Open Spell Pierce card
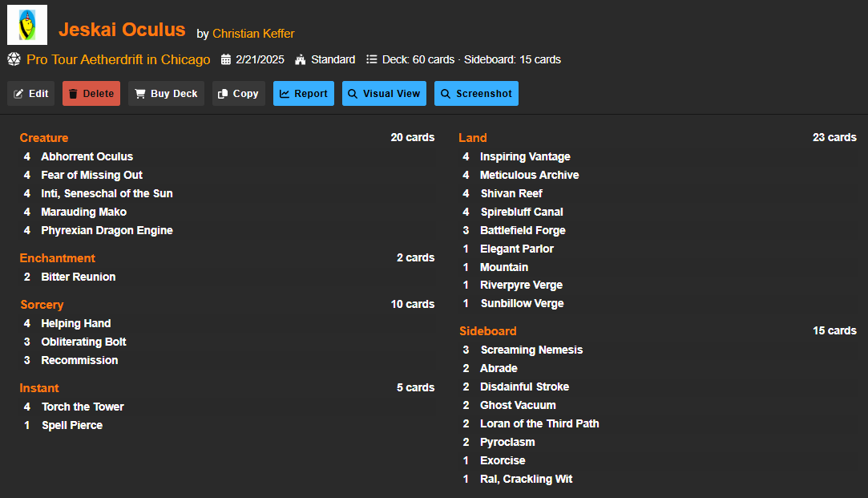The height and width of the screenshot is (498, 868). [72, 426]
